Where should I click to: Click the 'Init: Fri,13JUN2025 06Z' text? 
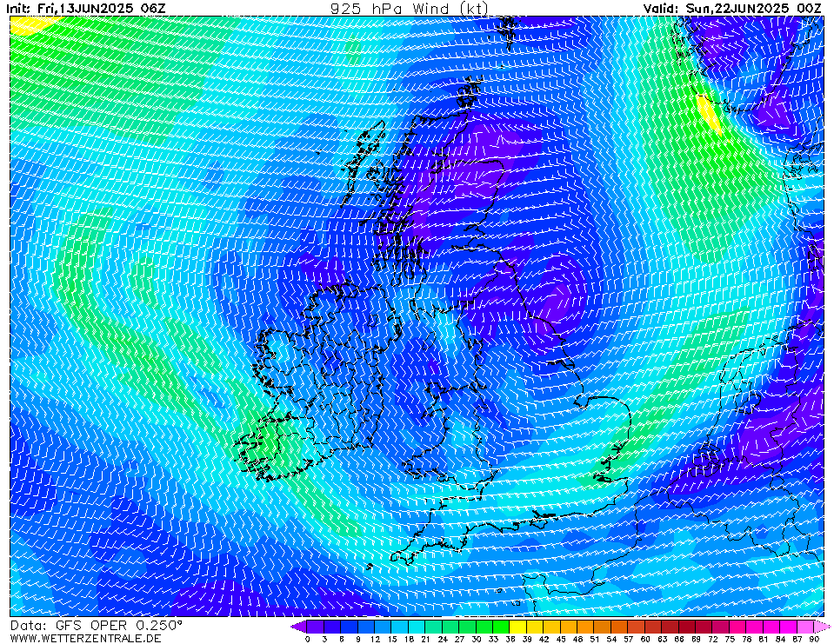(x=86, y=9)
